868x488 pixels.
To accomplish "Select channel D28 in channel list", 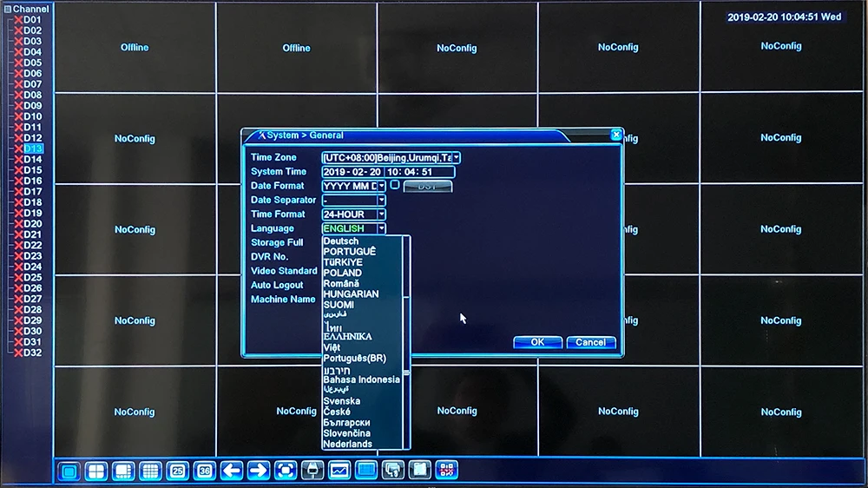I will click(32, 310).
